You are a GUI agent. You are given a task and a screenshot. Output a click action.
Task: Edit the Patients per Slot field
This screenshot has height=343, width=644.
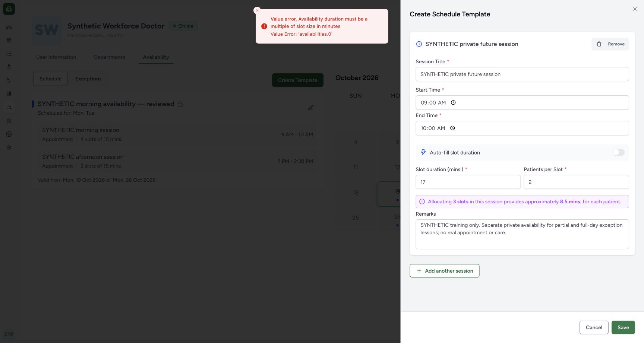click(576, 182)
